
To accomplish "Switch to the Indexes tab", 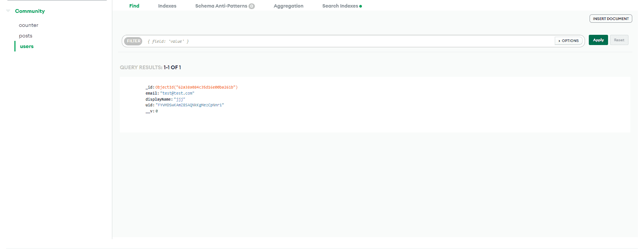I will pyautogui.click(x=167, y=6).
